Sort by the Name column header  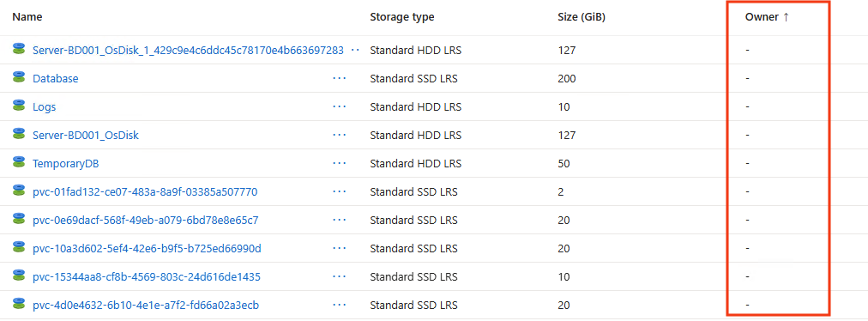point(27,17)
